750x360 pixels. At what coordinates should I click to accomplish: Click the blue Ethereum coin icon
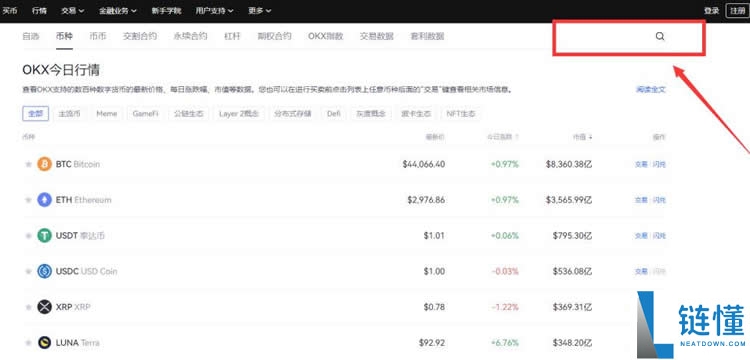(x=44, y=200)
